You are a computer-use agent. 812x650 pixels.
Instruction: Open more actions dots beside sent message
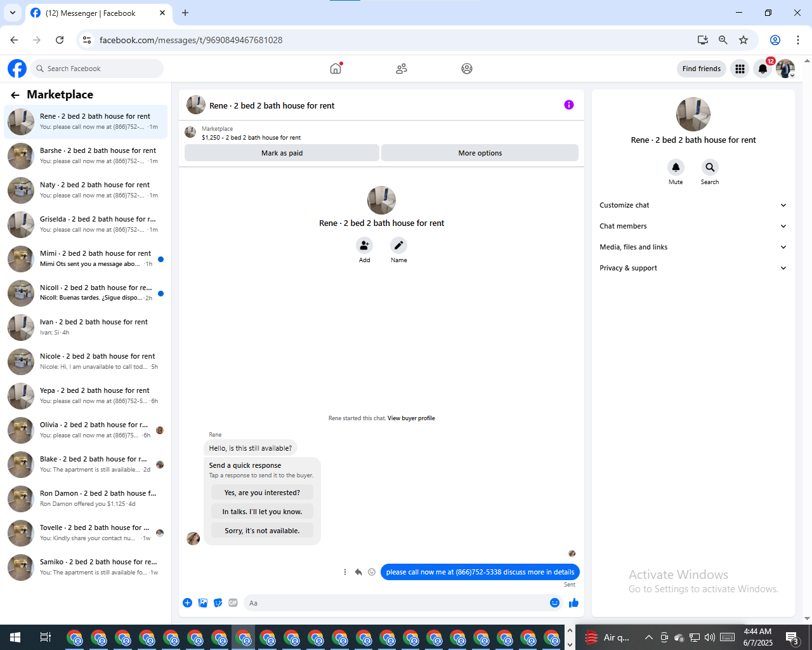[345, 572]
